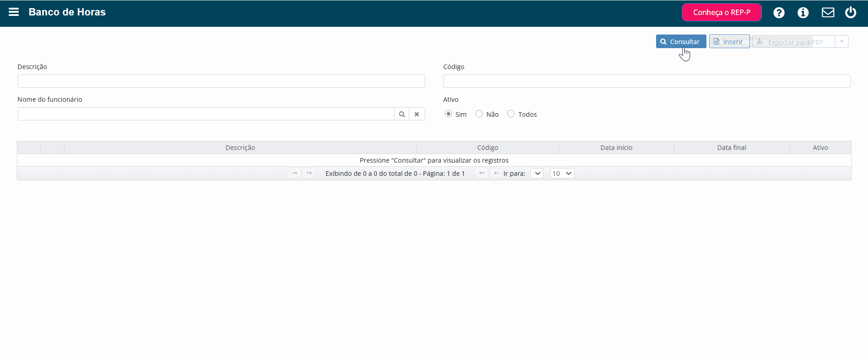Click the 'Pressione "Consultar"' message row
Screen dimensions: 868x353
434,160
